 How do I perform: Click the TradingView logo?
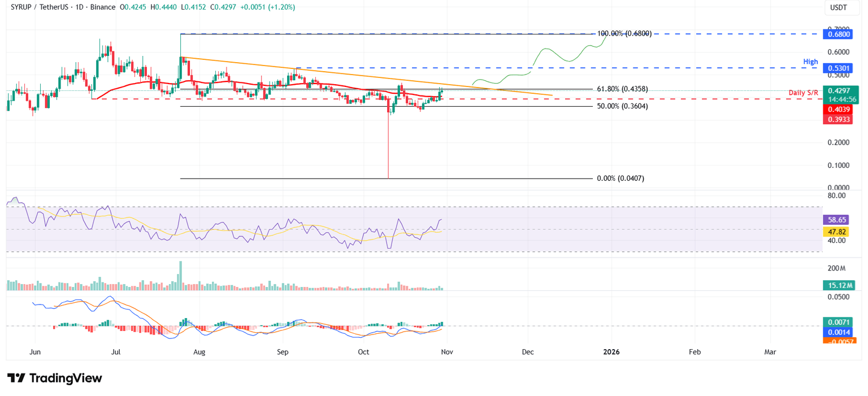pos(54,378)
